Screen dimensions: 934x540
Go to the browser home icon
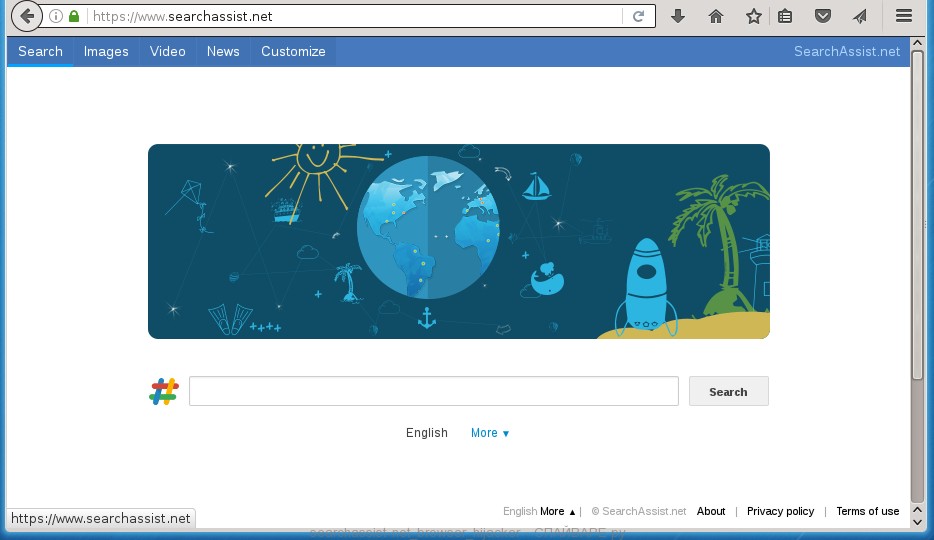(x=716, y=16)
